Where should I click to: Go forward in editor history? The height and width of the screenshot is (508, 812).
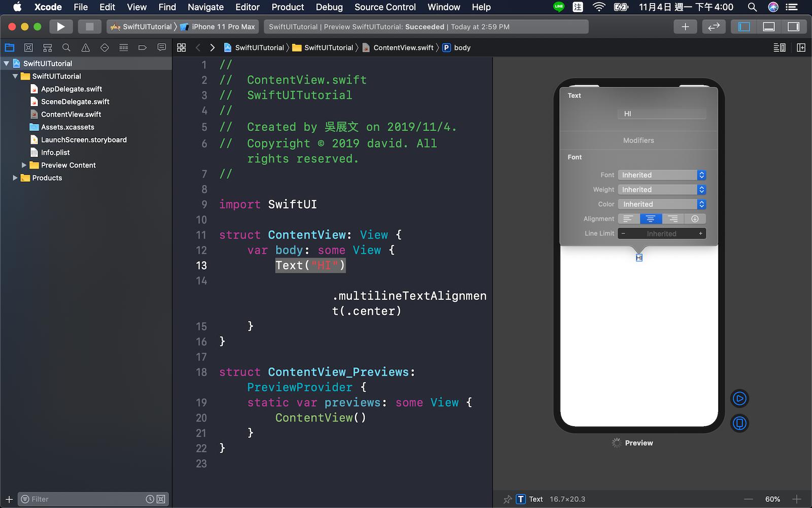(212, 48)
